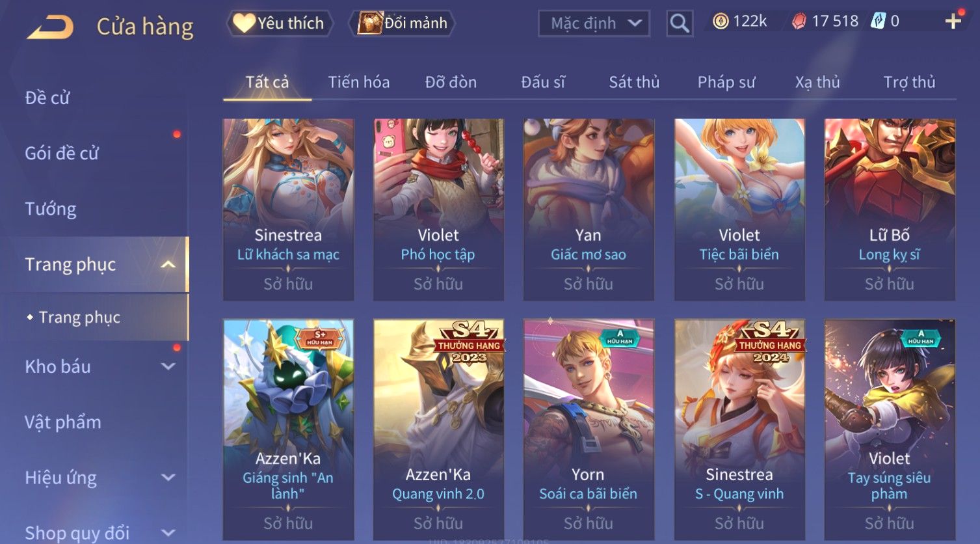The image size is (980, 544).
Task: Tap the back arrow icon
Action: coord(50,27)
